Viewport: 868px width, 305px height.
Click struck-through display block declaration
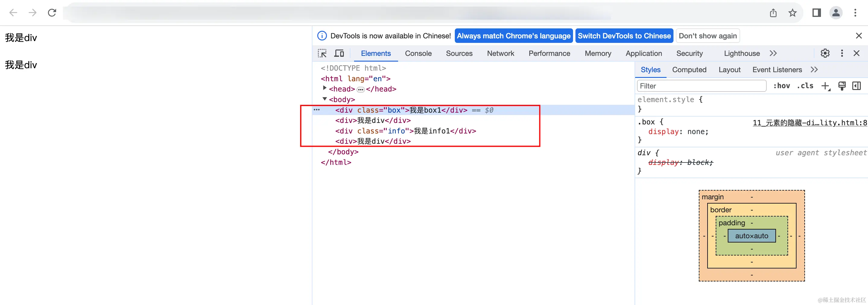[680, 162]
